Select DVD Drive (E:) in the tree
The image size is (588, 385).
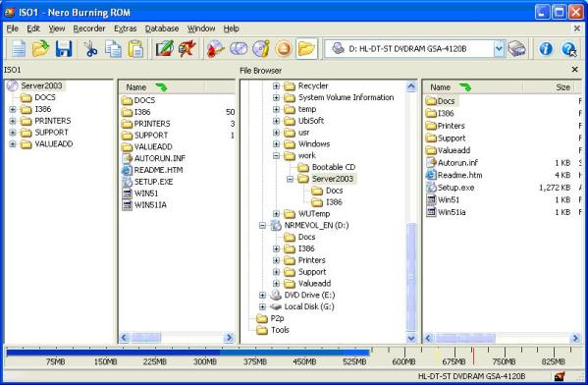[x=309, y=295]
